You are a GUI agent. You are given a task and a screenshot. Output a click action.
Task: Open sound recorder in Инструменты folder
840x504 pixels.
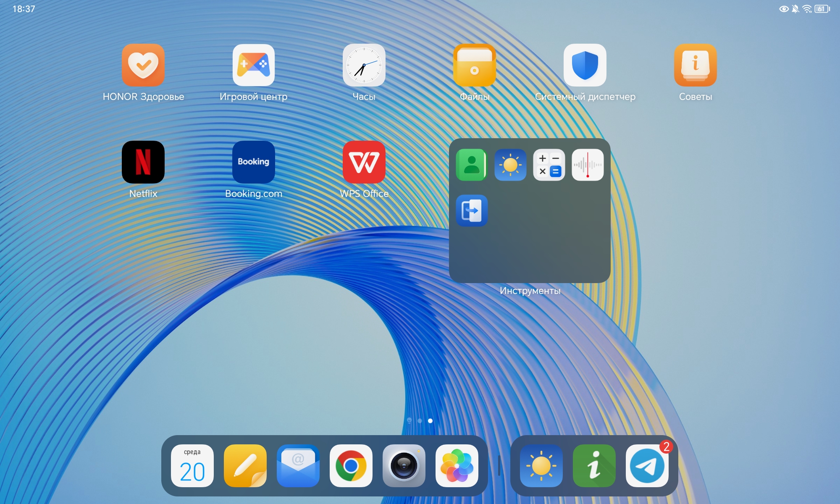click(x=588, y=165)
